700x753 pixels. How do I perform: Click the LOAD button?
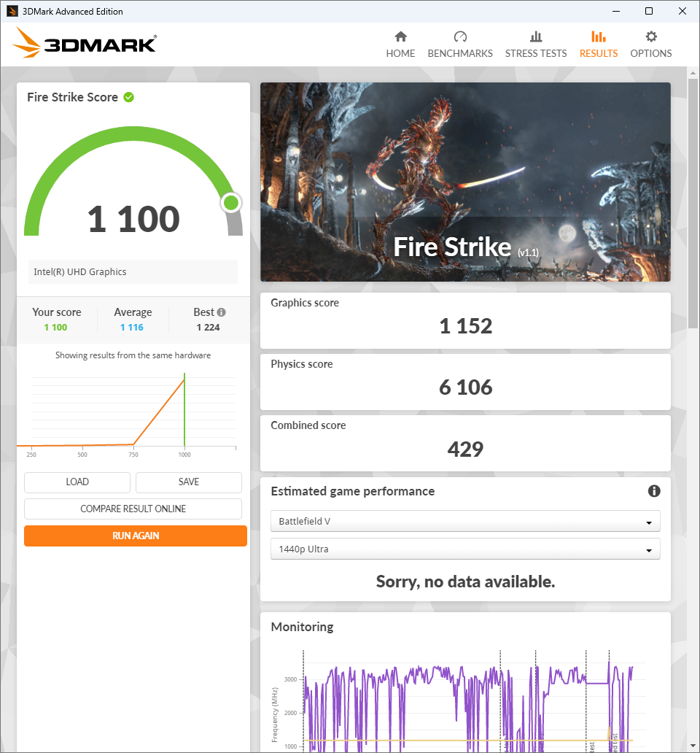pos(77,482)
